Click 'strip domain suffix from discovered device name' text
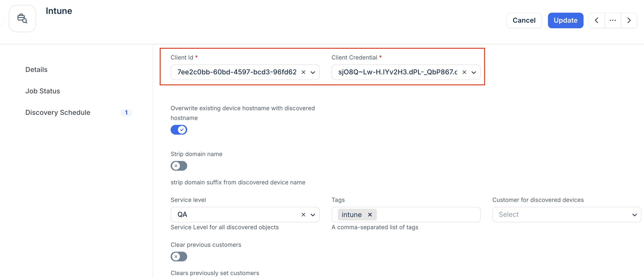 pyautogui.click(x=238, y=182)
